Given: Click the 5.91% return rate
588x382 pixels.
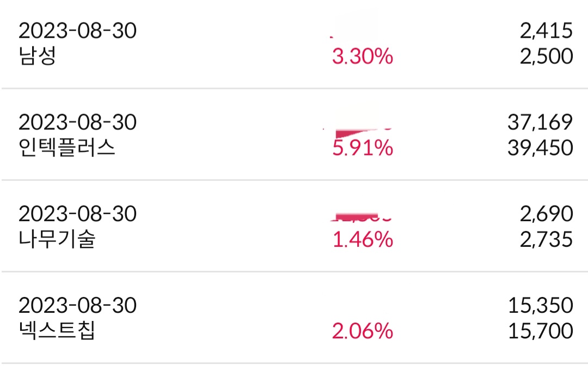Looking at the screenshot, I should (362, 148).
